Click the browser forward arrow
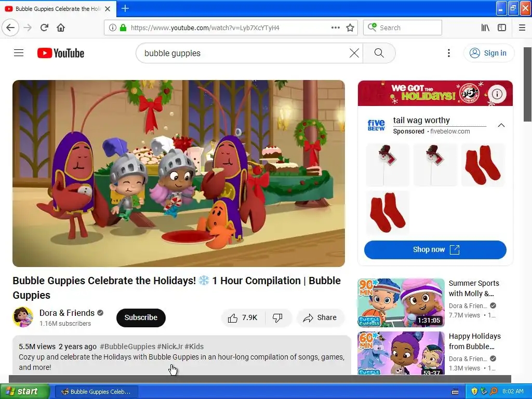Viewport: 532px width, 399px height. [28, 28]
